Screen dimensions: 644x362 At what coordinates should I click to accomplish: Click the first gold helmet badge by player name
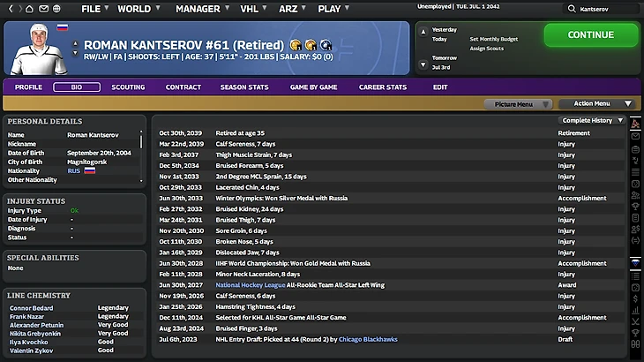[x=296, y=45]
